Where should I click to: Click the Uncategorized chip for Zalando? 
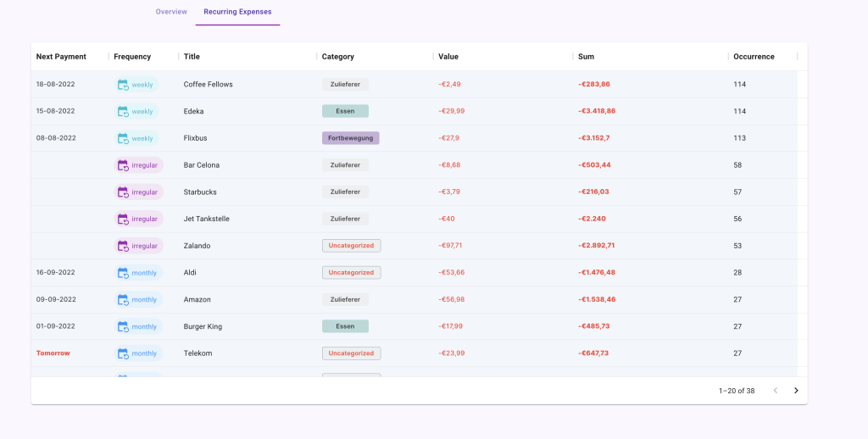point(351,246)
